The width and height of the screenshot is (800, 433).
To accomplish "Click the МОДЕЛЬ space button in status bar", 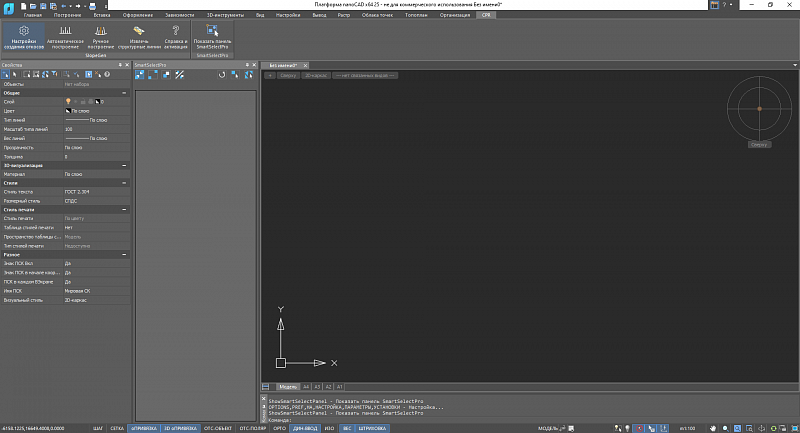I will [548, 428].
